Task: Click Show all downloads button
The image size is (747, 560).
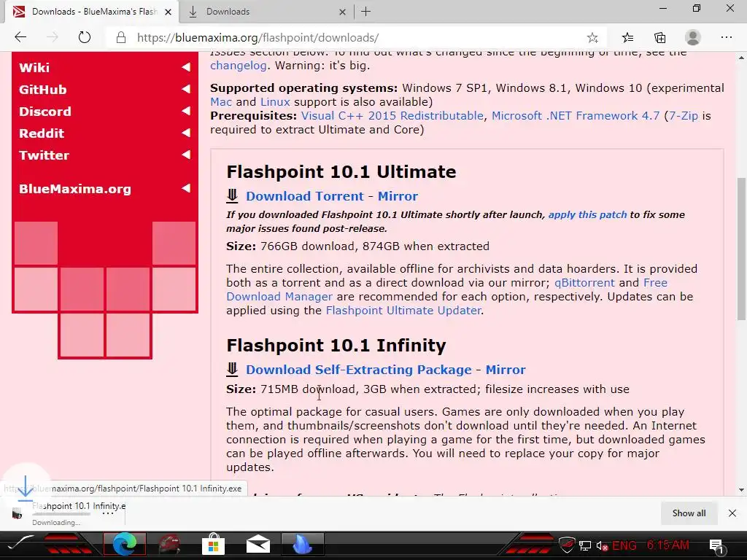Action: [689, 513]
